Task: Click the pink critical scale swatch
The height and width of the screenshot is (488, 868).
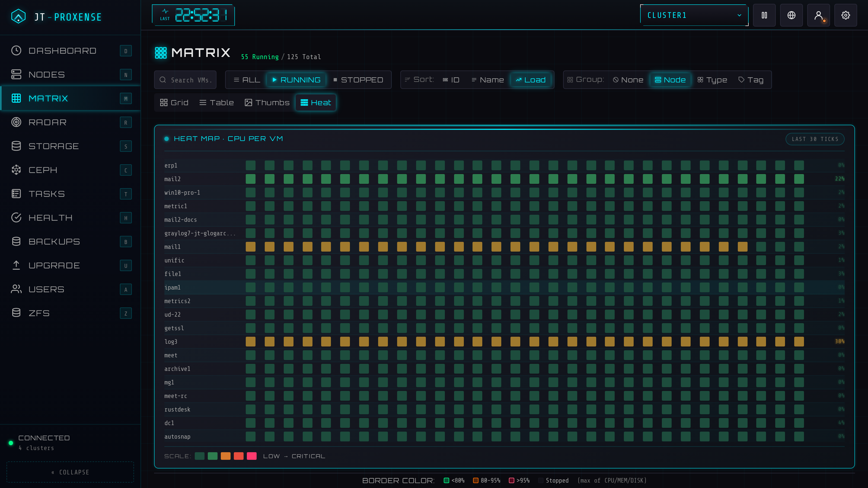Action: coord(252,456)
